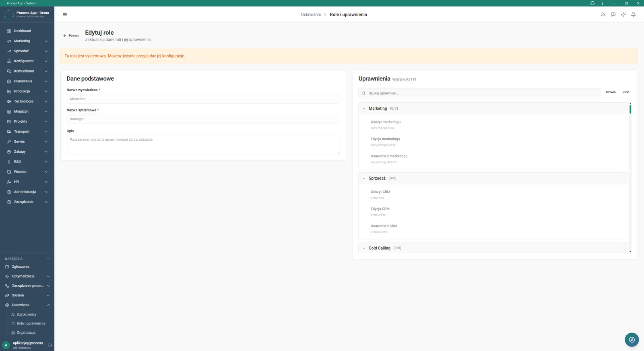Screen dimensions: 644x351
Task: Click the permissions list scrollbar thumb
Action: (x=630, y=109)
